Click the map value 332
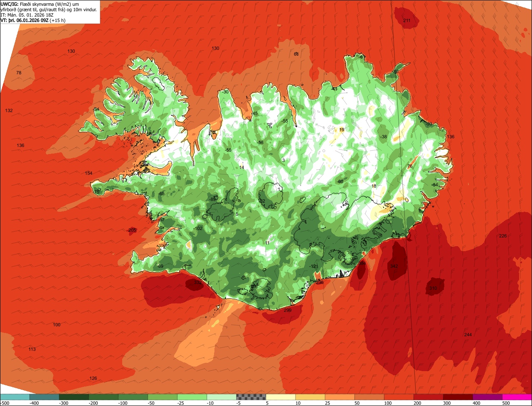Screen dimensions: 532x406 pos(198,282)
